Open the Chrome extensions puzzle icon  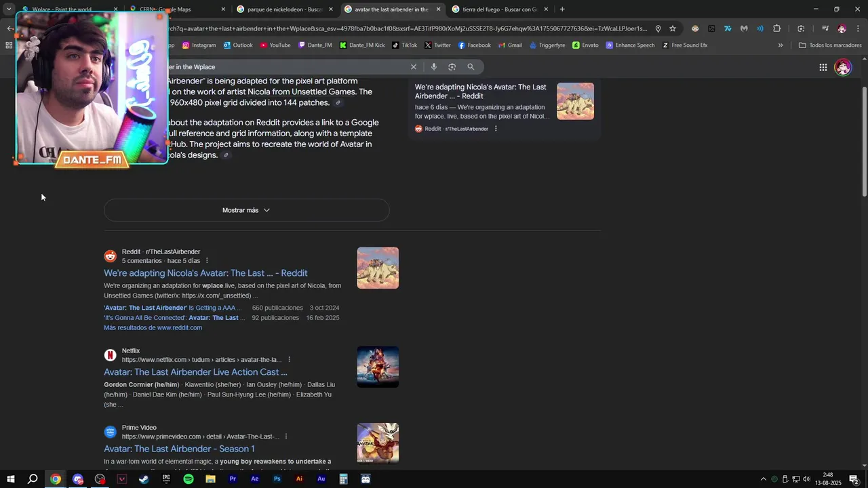point(777,28)
